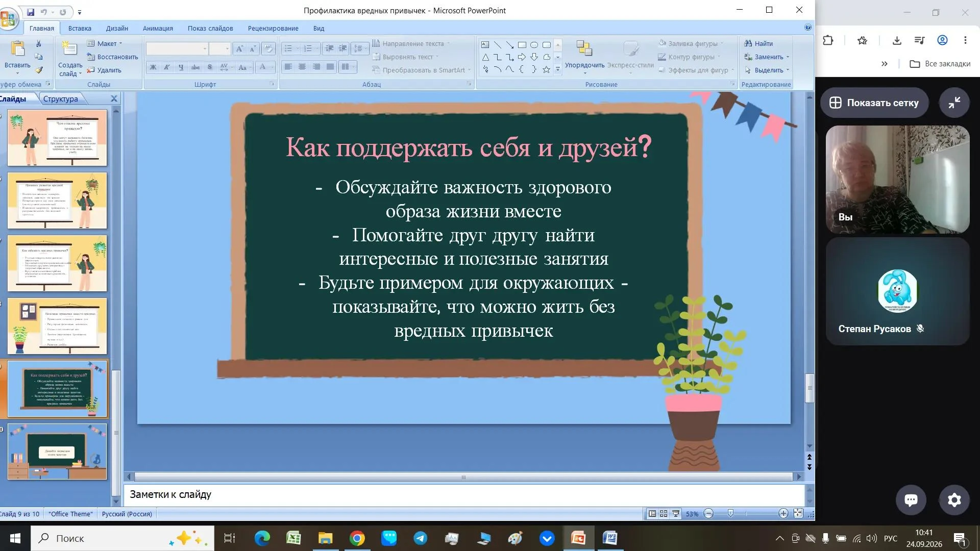Toggle underline formatting (Ч)
Screen dimensions: 980x551
[181, 67]
